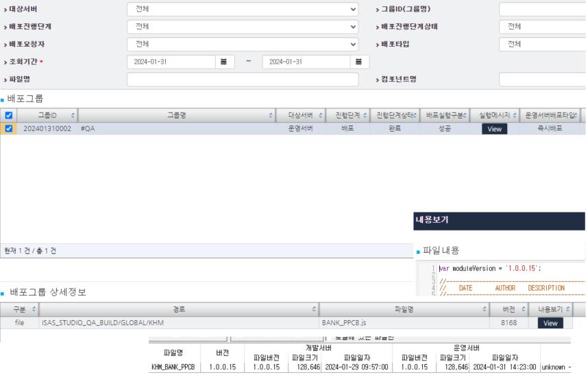Select the #QA group name cell
The height and width of the screenshot is (377, 588).
(177, 129)
